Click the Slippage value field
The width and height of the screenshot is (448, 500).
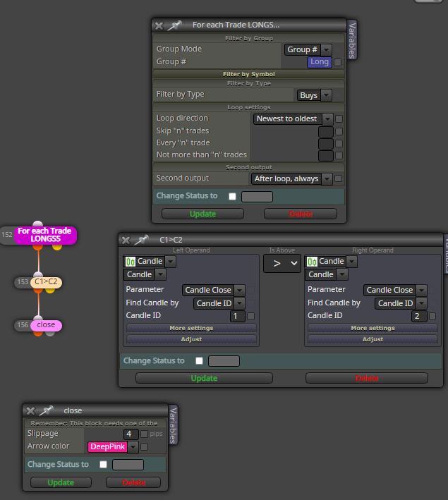(131, 434)
